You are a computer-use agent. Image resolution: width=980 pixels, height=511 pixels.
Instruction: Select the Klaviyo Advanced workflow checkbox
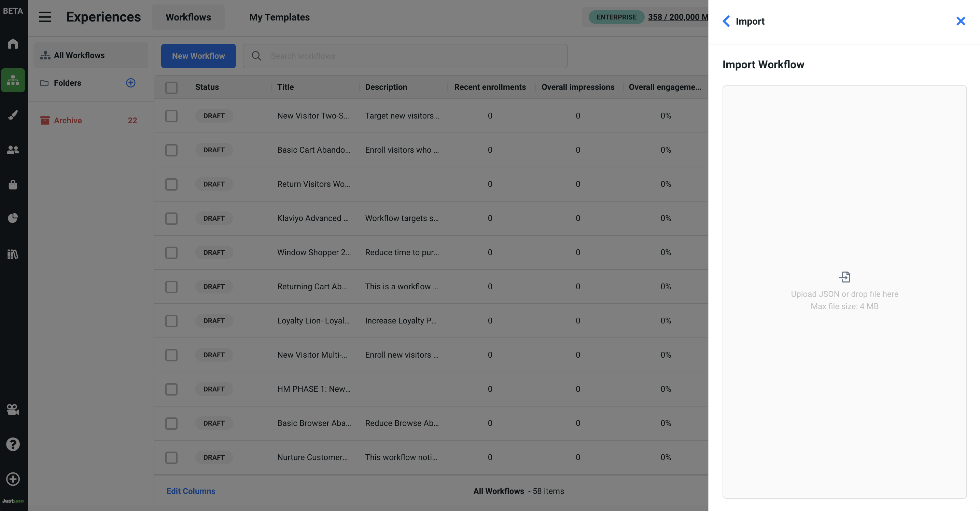171,218
